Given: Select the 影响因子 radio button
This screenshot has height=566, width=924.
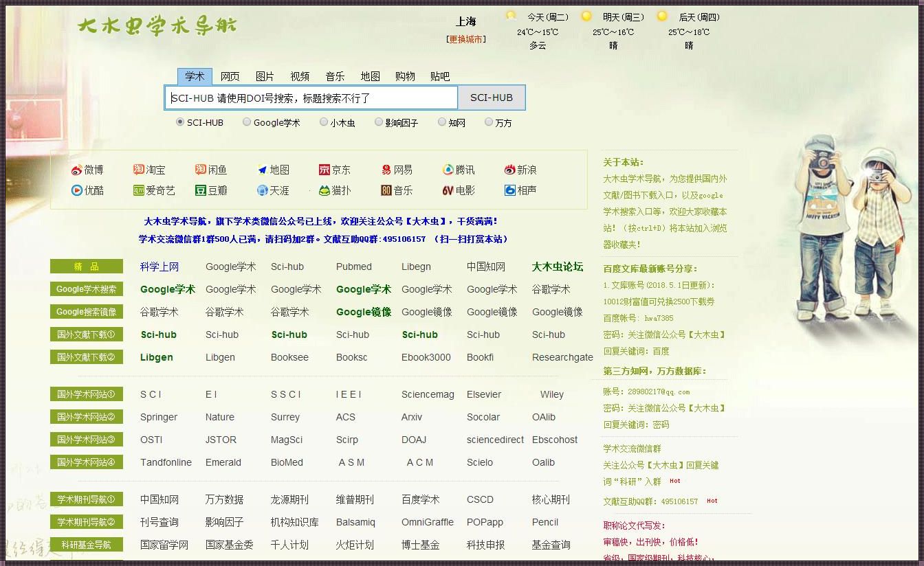Looking at the screenshot, I should point(378,122).
